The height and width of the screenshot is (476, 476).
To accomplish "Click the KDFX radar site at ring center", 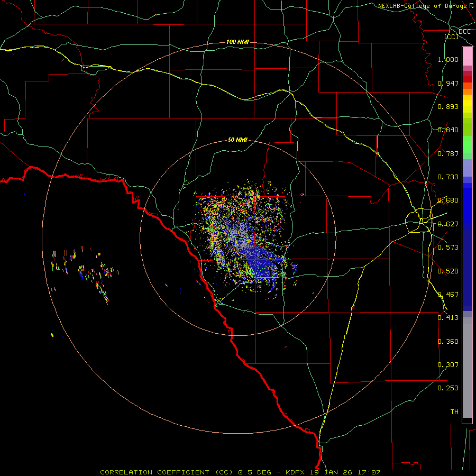I will point(238,237).
